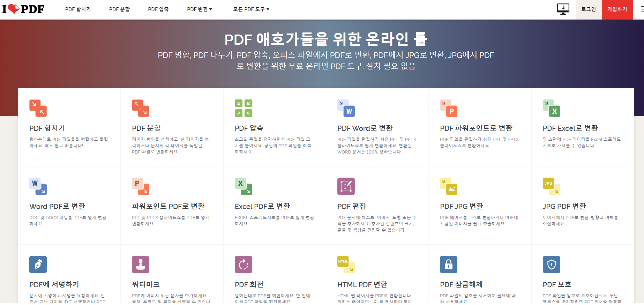
Task: Click description "EXCEL 스프레드시트를 PDF로 쉽게 변환"
Action: 275,217
